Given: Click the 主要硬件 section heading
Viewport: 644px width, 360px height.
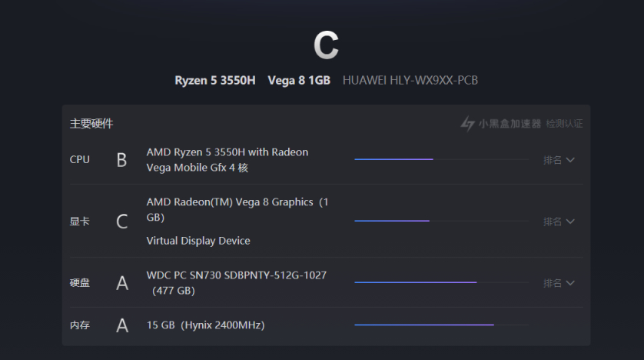Looking at the screenshot, I should pos(91,124).
